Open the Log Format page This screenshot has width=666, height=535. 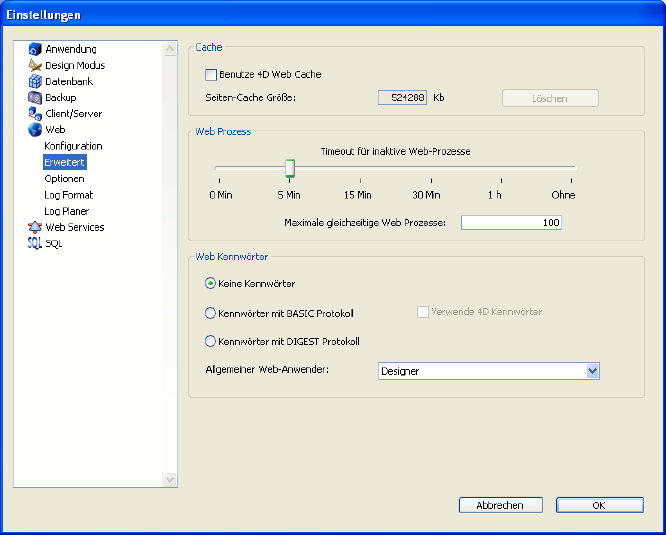68,195
